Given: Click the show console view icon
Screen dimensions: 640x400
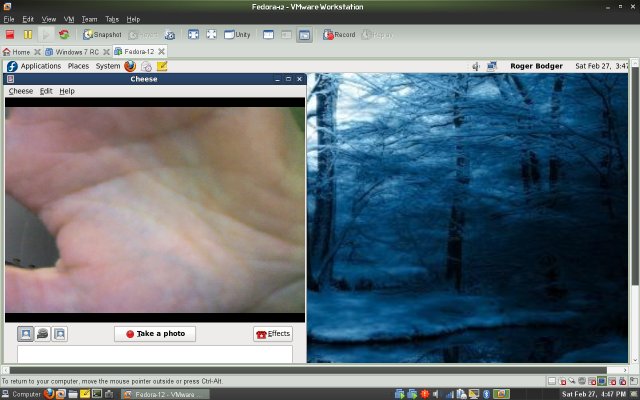Looking at the screenshot, I should [269, 35].
